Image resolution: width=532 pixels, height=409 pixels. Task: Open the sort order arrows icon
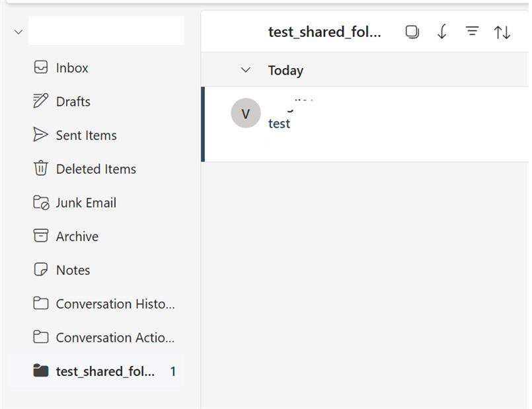(502, 31)
